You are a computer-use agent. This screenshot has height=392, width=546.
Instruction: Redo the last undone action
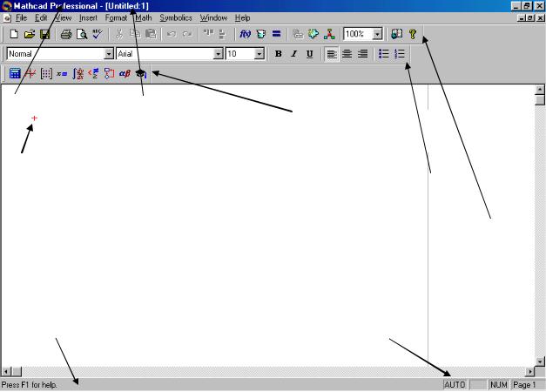click(x=187, y=34)
